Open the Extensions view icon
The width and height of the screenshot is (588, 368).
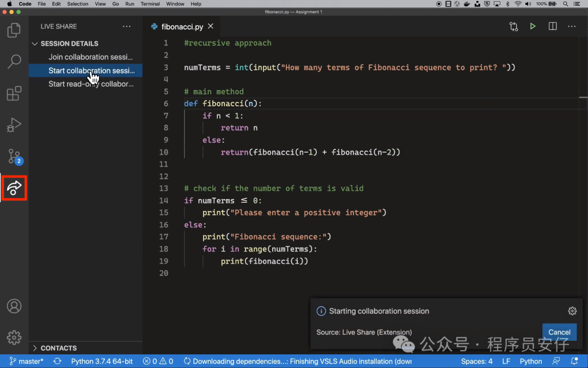[x=14, y=93]
